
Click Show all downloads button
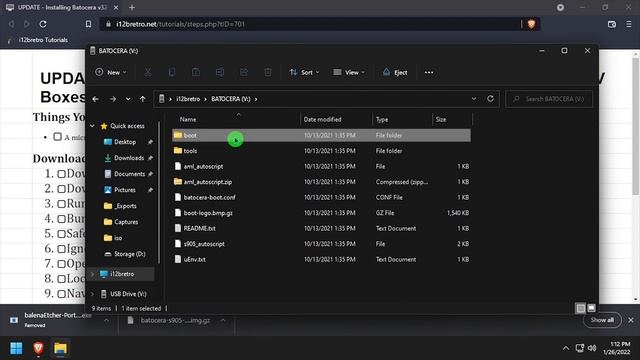pos(602,320)
